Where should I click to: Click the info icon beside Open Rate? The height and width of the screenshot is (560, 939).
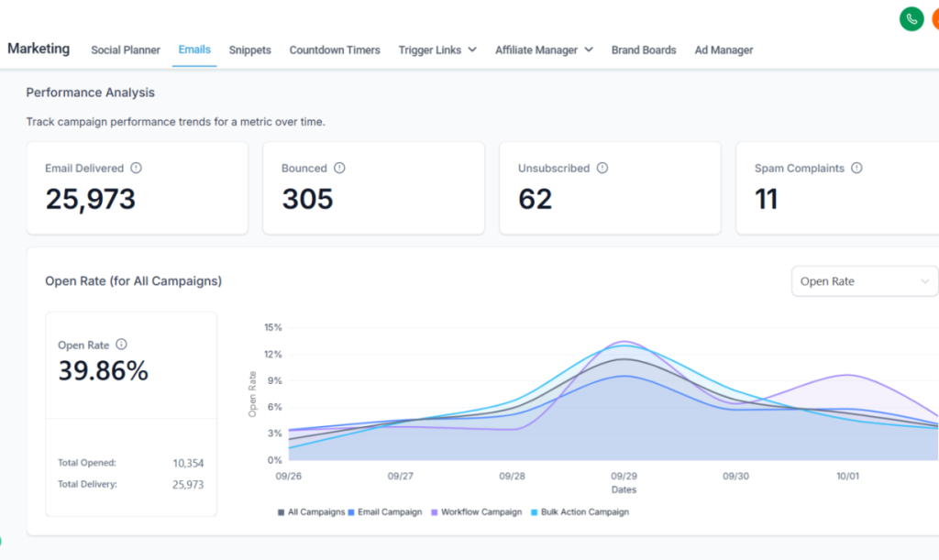(121, 345)
